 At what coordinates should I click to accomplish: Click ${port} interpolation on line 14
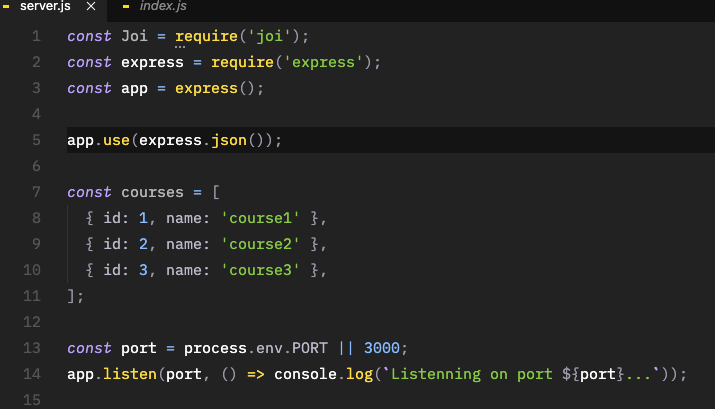(593, 374)
